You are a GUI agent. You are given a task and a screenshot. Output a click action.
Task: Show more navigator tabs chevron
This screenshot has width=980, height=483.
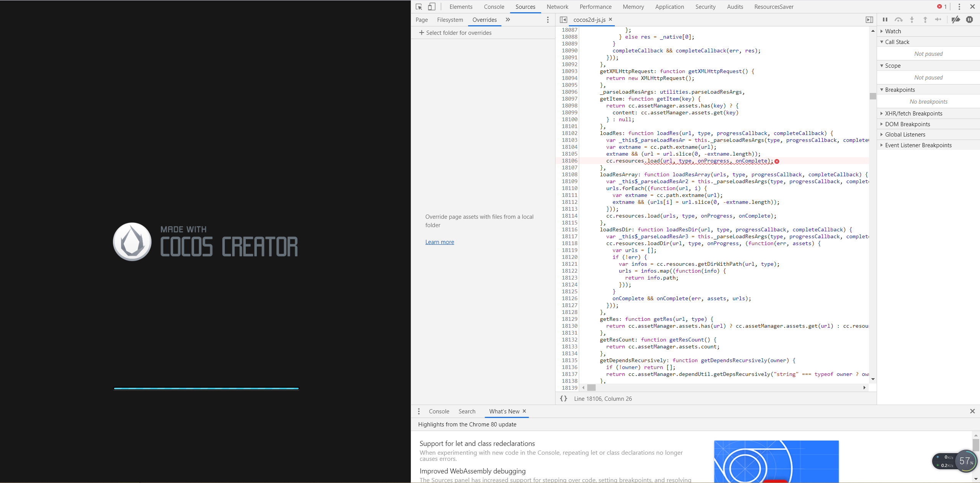tap(508, 20)
